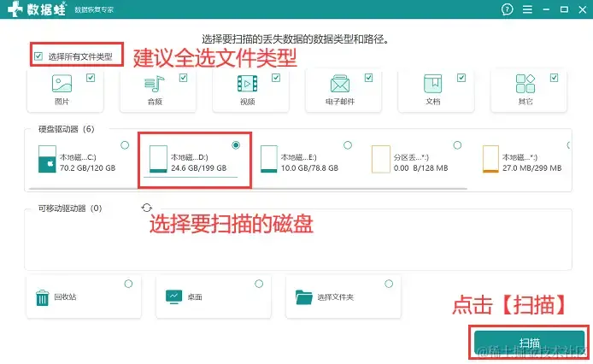
Task: Uncheck the 文档 file type checkbox
Action: click(461, 78)
